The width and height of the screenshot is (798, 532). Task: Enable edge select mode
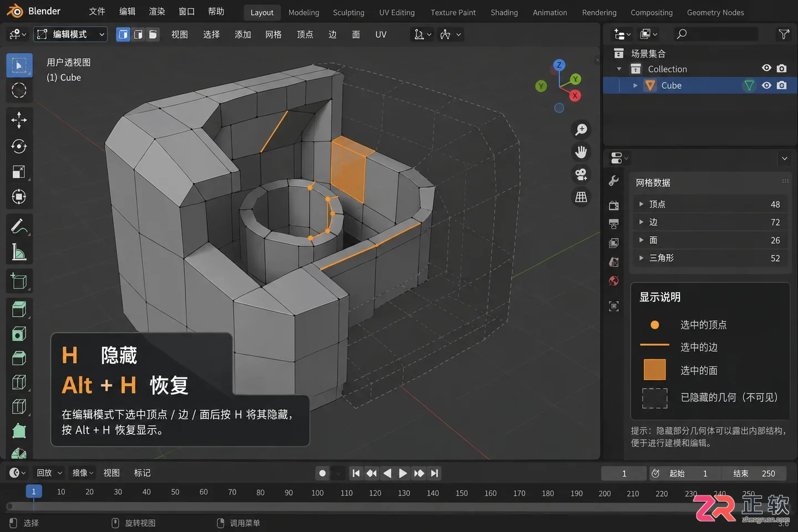click(138, 34)
